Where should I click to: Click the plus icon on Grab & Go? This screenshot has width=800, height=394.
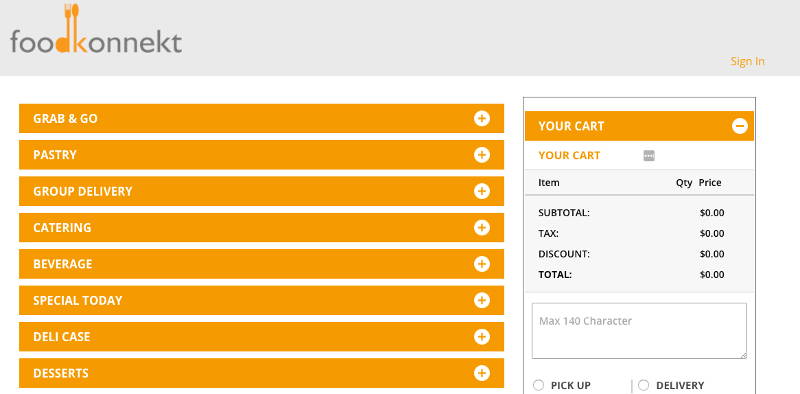[x=482, y=118]
